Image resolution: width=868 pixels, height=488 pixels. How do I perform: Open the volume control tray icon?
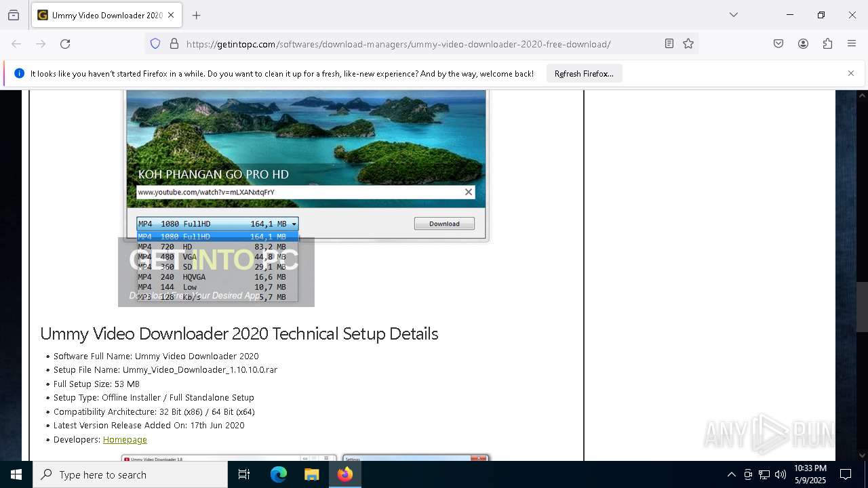pyautogui.click(x=781, y=474)
